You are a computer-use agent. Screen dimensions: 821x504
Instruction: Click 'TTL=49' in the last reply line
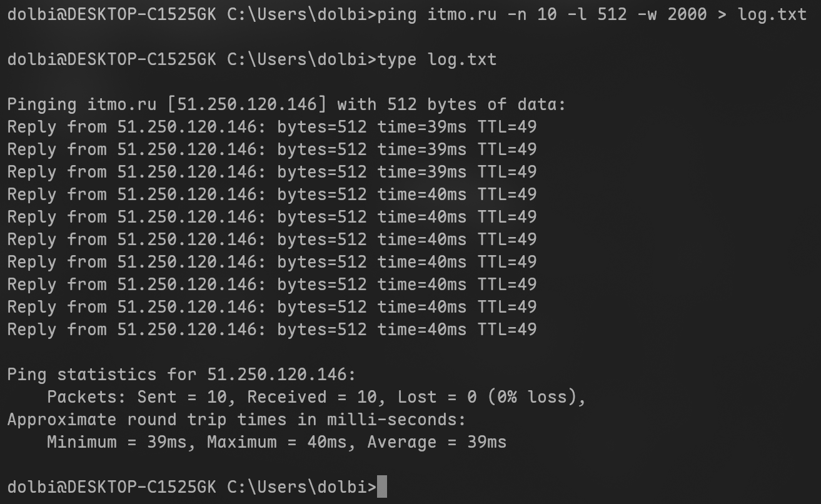coord(507,330)
